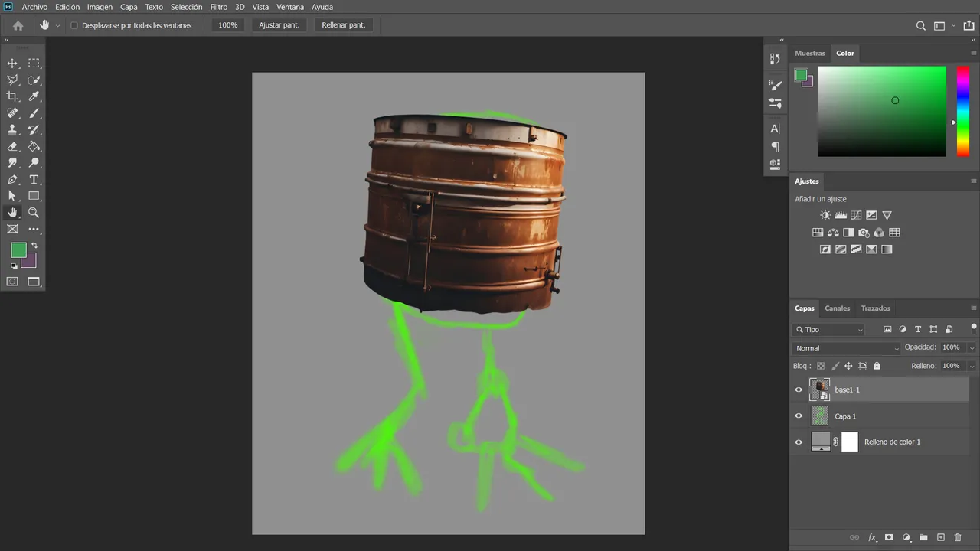Hide the Capa 1 layer
980x551 pixels.
799,416
